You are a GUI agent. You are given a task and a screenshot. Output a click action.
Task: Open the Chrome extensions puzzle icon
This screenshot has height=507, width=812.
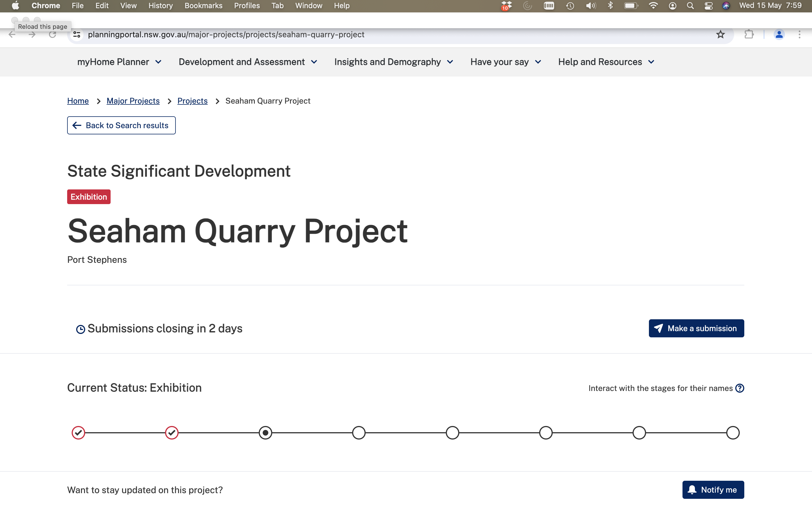[x=749, y=34]
